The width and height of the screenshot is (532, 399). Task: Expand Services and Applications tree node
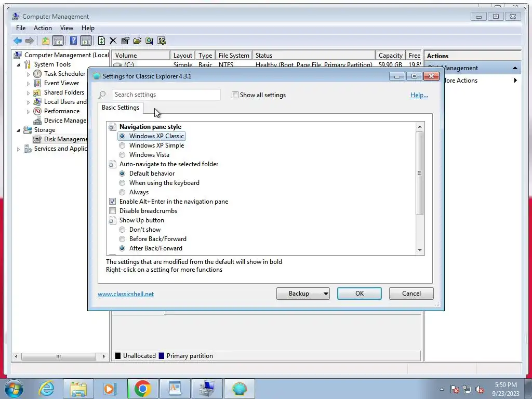18,149
